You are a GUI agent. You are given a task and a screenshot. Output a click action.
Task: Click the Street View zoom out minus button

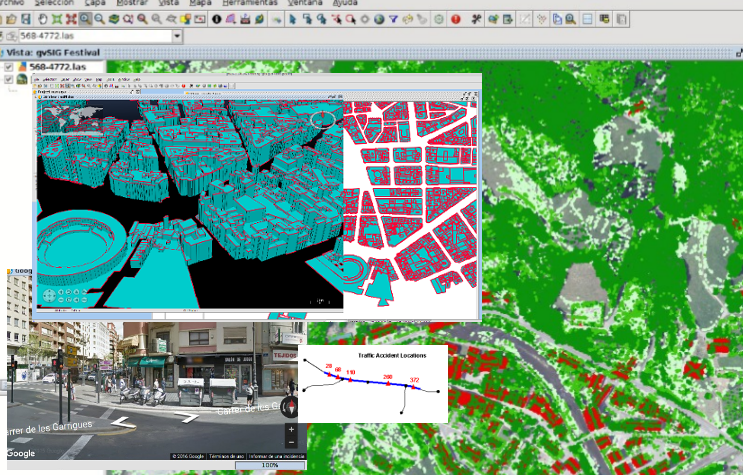pos(291,441)
